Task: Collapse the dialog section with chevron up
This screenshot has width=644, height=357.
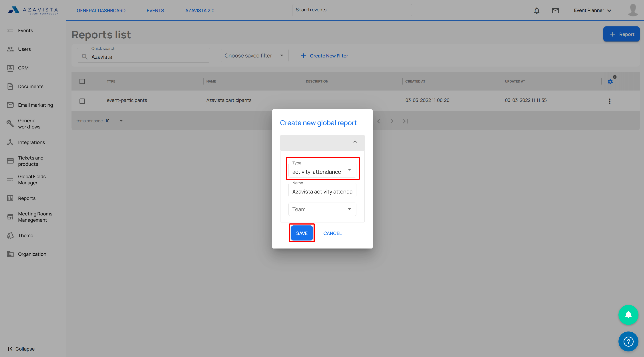Action: [355, 142]
